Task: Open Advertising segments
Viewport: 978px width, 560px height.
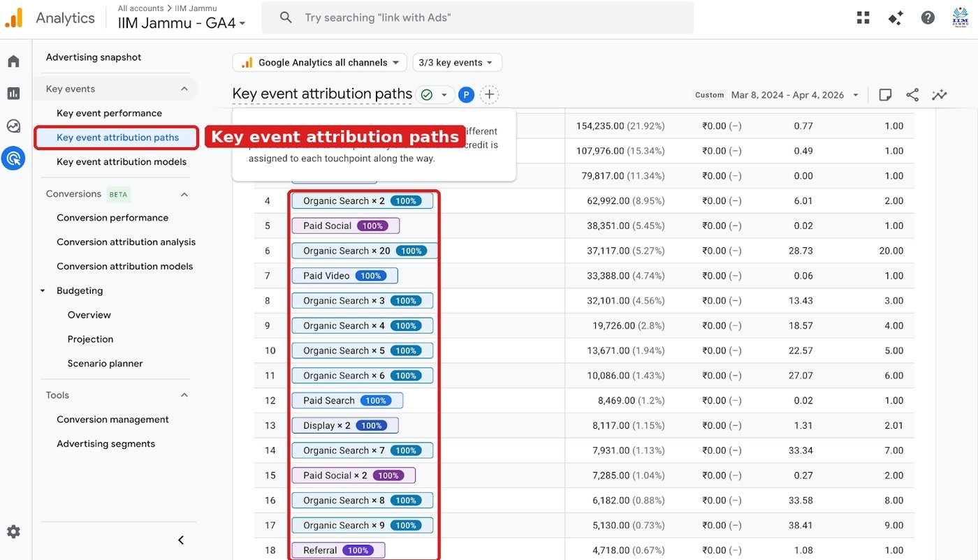Action: 105,444
